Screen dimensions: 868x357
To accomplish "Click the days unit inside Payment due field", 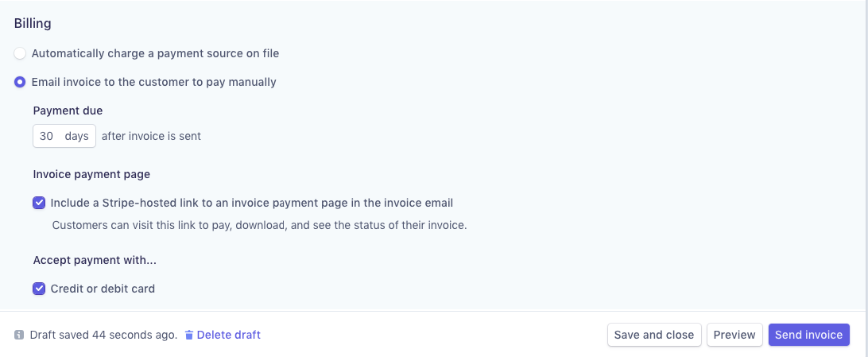I will click(77, 136).
